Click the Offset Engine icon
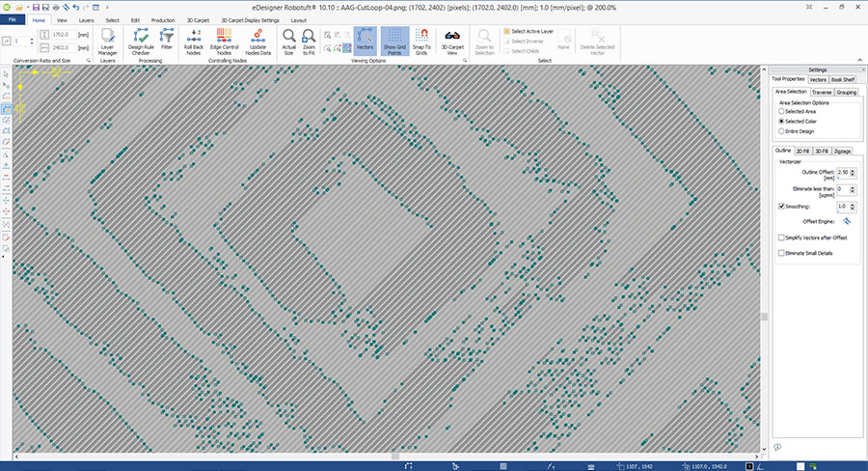This screenshot has width=868, height=471. tap(847, 221)
